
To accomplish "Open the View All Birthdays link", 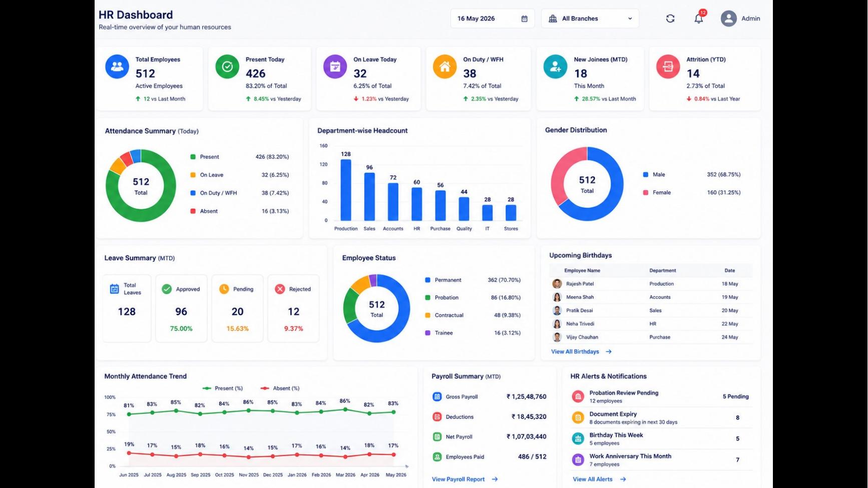I will tap(581, 351).
